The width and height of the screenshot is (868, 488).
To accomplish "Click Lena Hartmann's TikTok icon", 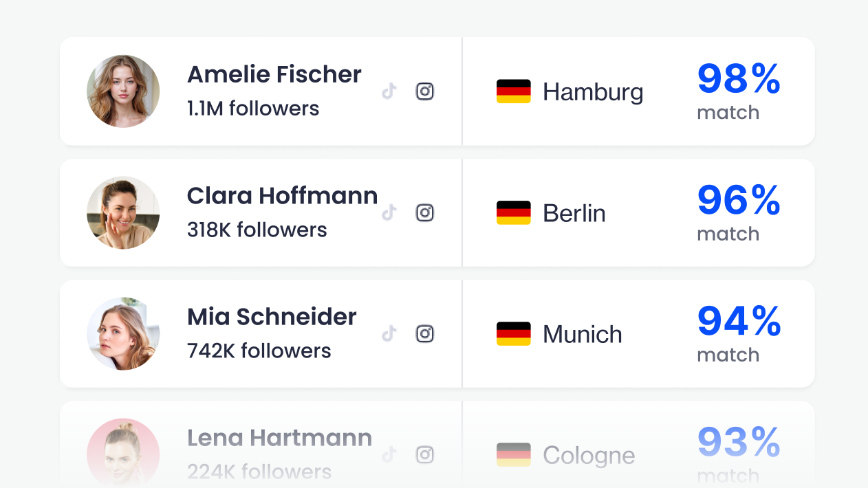I will point(390,454).
